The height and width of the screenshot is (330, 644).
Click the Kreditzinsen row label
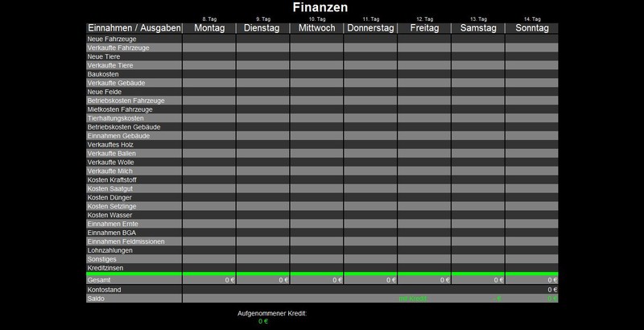(x=105, y=268)
